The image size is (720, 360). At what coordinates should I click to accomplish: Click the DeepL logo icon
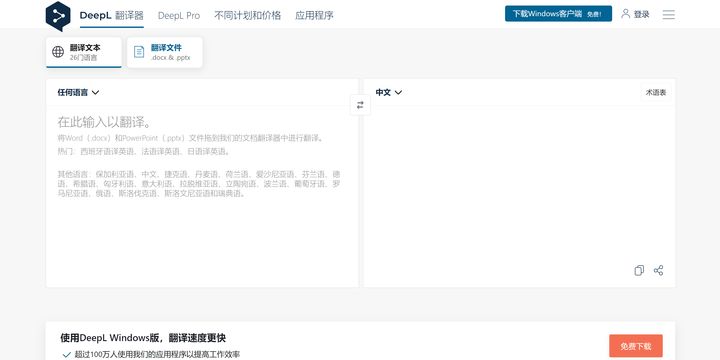(58, 17)
